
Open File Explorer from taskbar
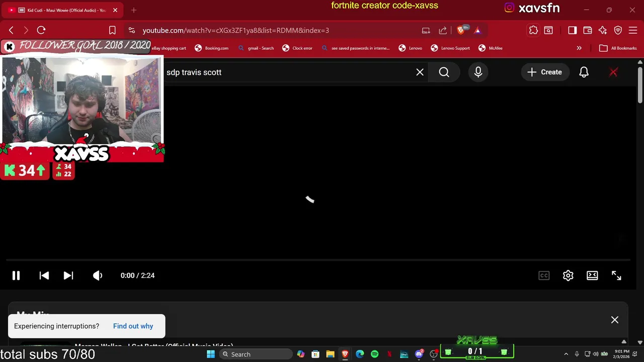(330, 354)
